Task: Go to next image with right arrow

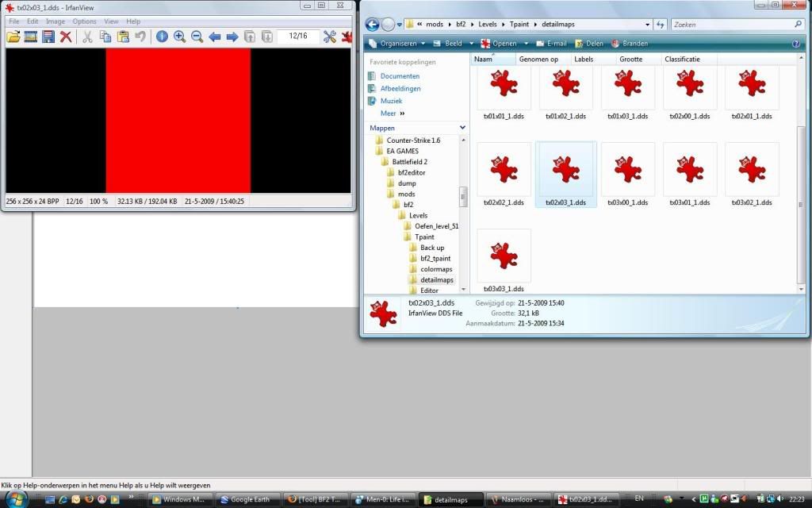Action: click(x=232, y=37)
